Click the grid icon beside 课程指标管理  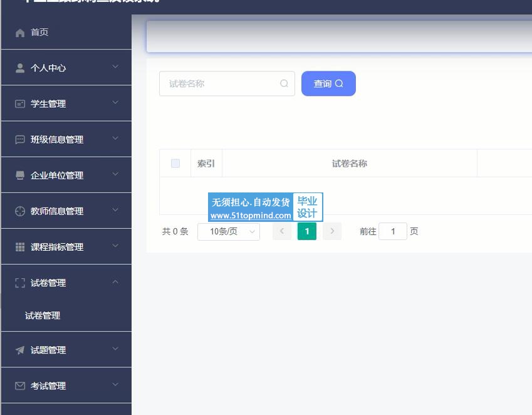[x=20, y=247]
